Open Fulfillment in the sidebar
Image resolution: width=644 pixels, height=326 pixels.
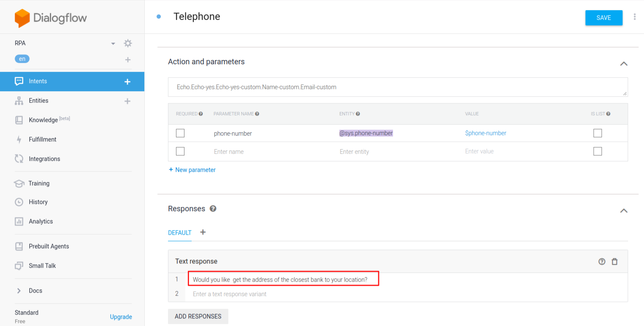tap(42, 139)
